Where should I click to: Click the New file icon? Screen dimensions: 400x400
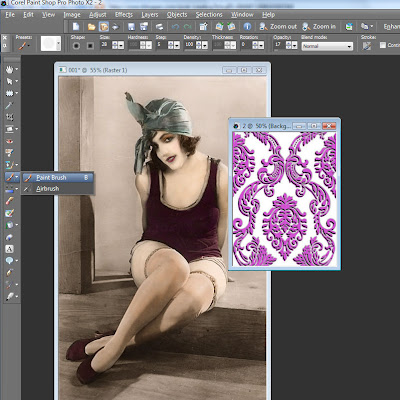coord(76,26)
